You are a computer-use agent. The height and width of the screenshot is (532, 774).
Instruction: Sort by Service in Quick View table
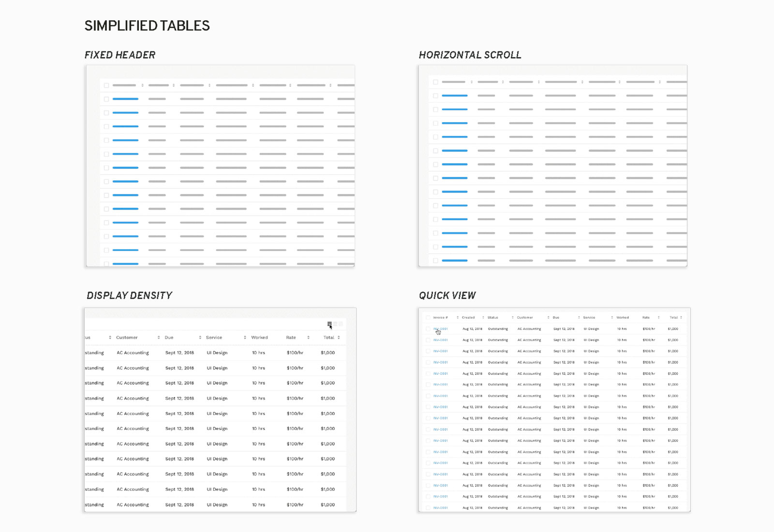[612, 318]
